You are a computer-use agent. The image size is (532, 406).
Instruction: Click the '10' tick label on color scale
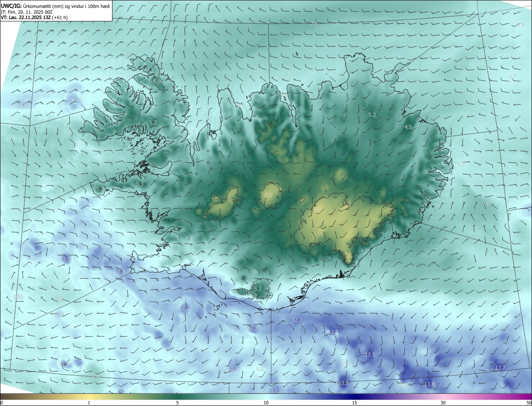point(266,403)
